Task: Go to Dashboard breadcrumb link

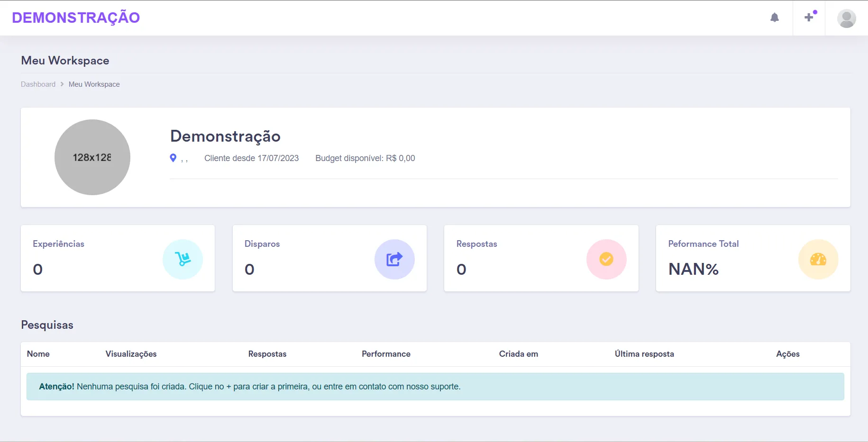Action: click(x=38, y=84)
